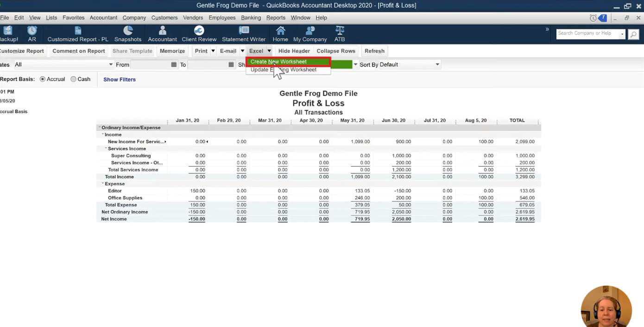Open Statement Writer icon
The width and height of the screenshot is (644, 327).
(x=244, y=34)
